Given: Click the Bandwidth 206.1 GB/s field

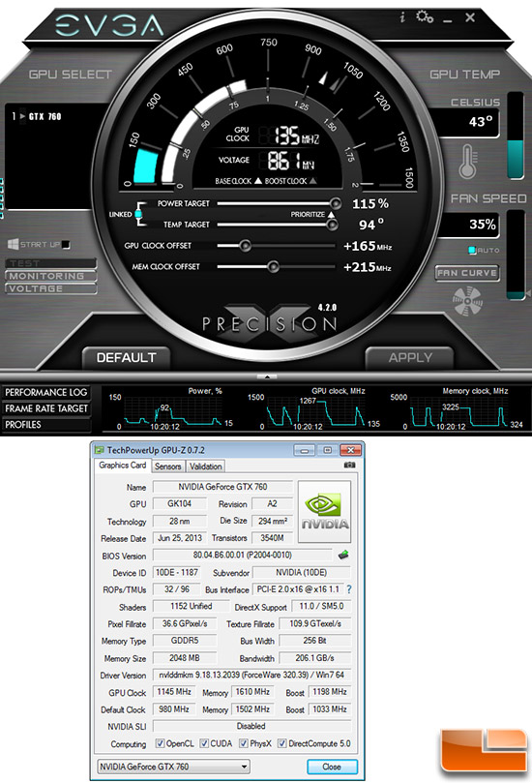Looking at the screenshot, I should 315,658.
